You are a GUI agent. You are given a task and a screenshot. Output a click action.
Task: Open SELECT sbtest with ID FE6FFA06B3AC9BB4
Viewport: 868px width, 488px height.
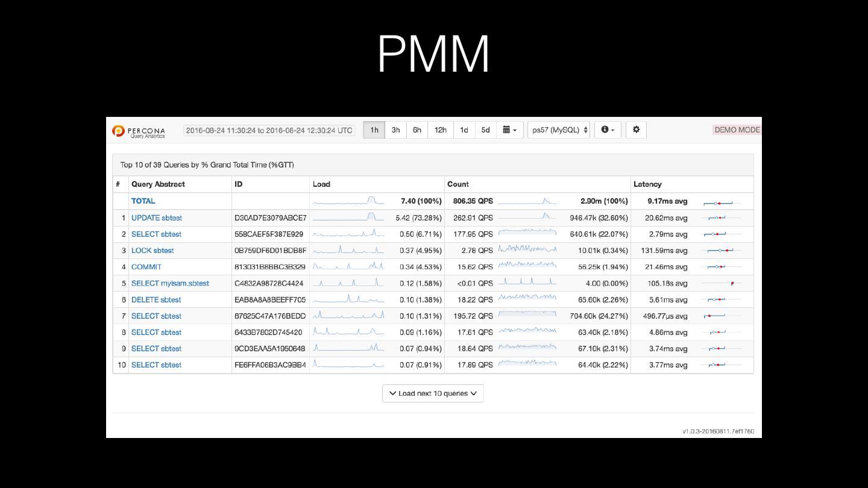pyautogui.click(x=156, y=364)
